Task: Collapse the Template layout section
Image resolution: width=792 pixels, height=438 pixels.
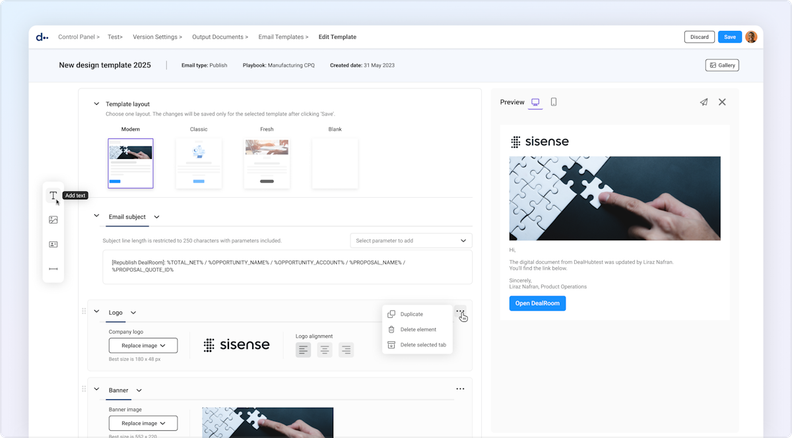Action: 96,104
